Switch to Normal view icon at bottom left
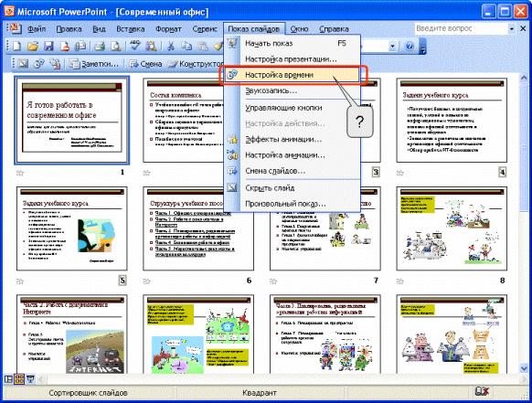The width and height of the screenshot is (532, 403). click(8, 379)
